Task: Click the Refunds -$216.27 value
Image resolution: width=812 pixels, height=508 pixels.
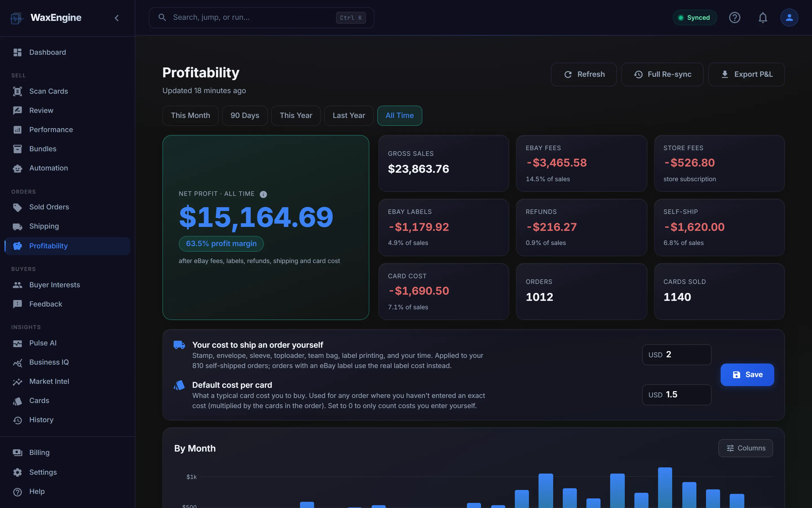Action: [551, 227]
